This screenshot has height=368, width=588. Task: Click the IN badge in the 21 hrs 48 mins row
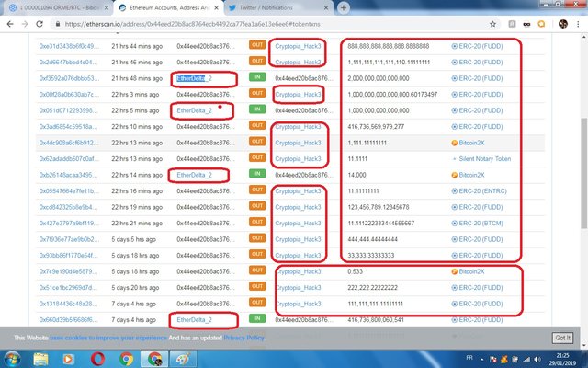[257, 77]
